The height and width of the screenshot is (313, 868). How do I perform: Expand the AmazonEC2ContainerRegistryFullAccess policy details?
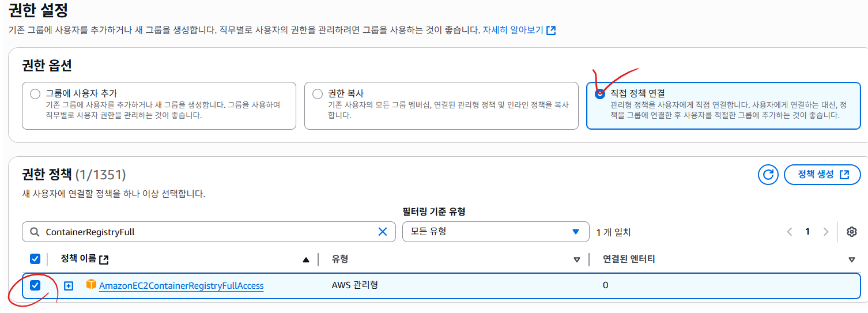[x=69, y=285]
